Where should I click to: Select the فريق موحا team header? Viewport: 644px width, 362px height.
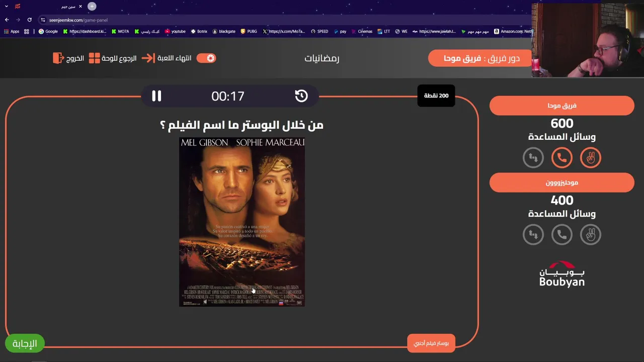tap(561, 106)
